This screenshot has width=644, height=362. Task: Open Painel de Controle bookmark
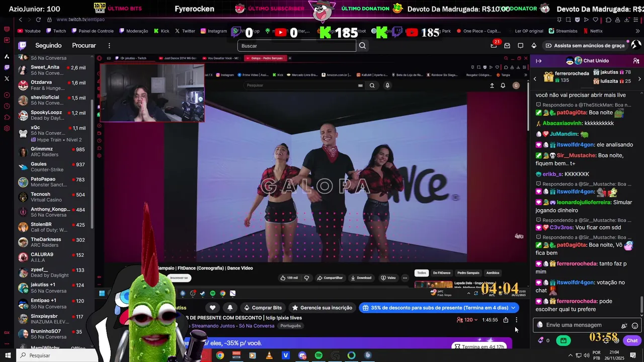92,31
